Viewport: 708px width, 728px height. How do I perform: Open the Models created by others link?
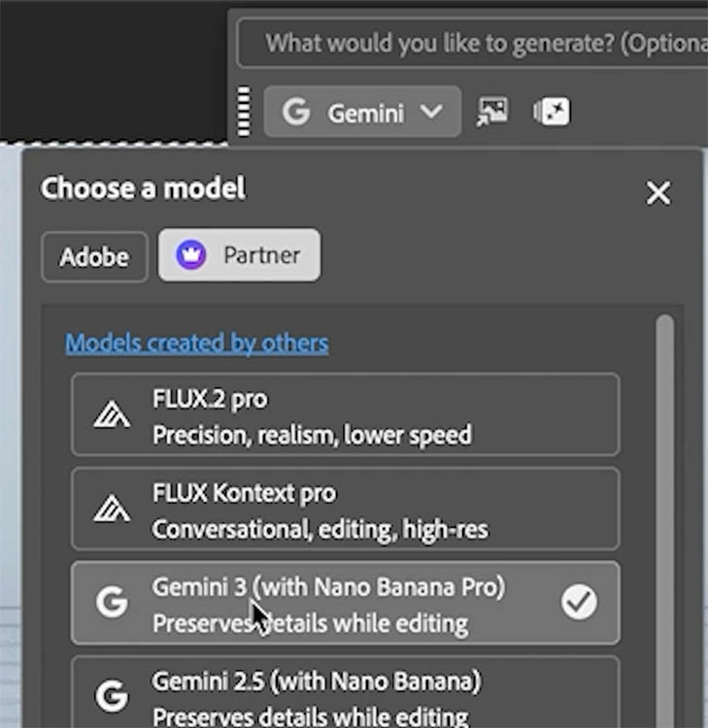[x=196, y=343]
